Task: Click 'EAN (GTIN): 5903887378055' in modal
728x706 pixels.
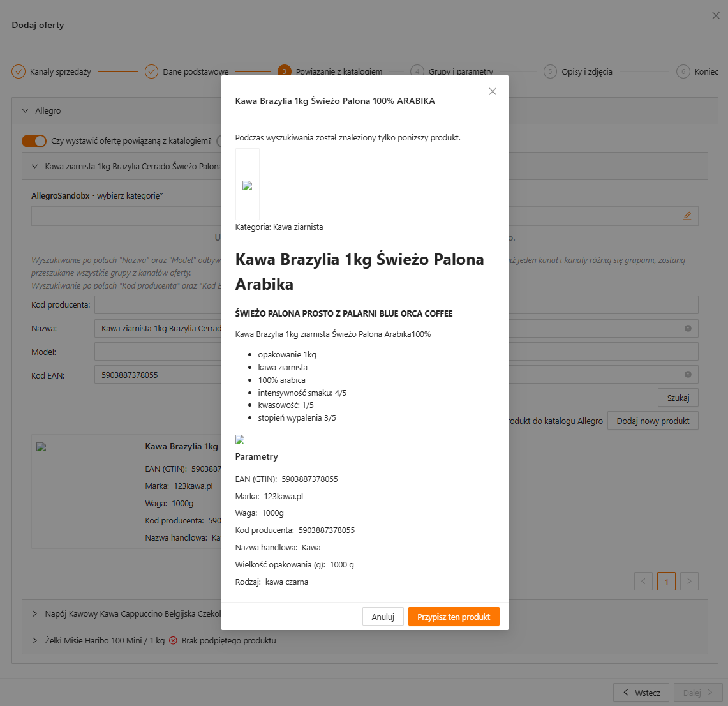Action: [x=286, y=479]
